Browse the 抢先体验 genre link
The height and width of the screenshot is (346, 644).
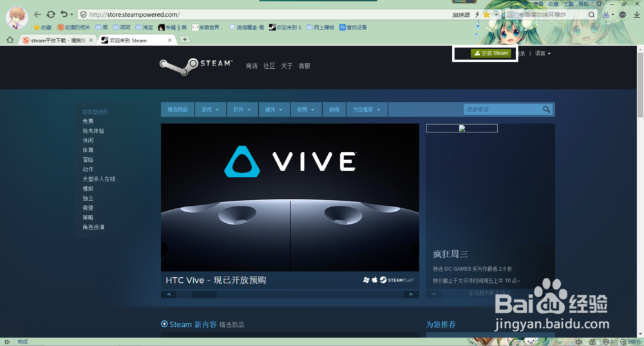coord(93,131)
